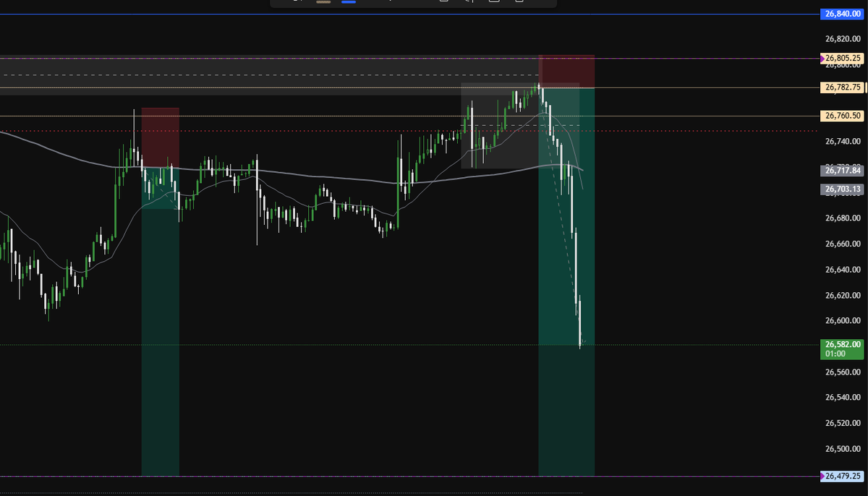Click the 26,540.00 price axis tick
Image resolution: width=868 pixels, height=496 pixels.
(x=843, y=398)
